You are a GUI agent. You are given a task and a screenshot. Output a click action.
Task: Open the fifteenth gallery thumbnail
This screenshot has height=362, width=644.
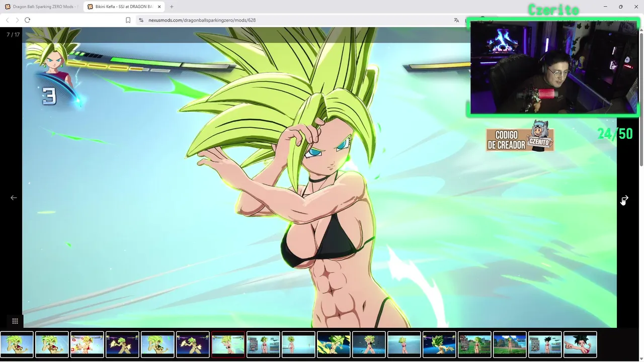pos(510,344)
